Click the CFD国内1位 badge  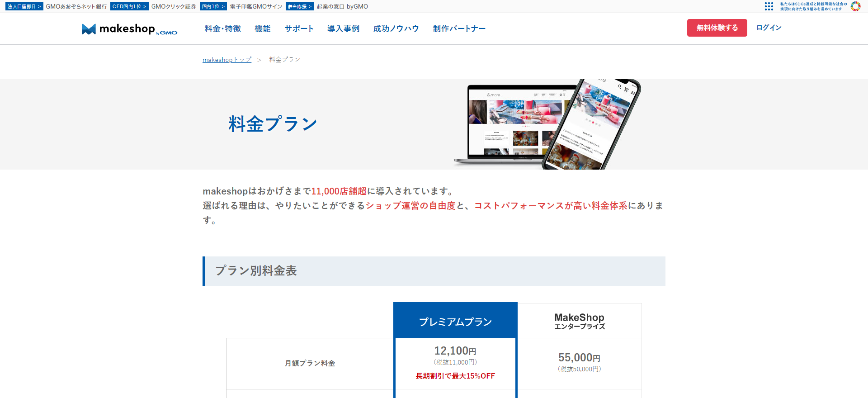point(129,6)
